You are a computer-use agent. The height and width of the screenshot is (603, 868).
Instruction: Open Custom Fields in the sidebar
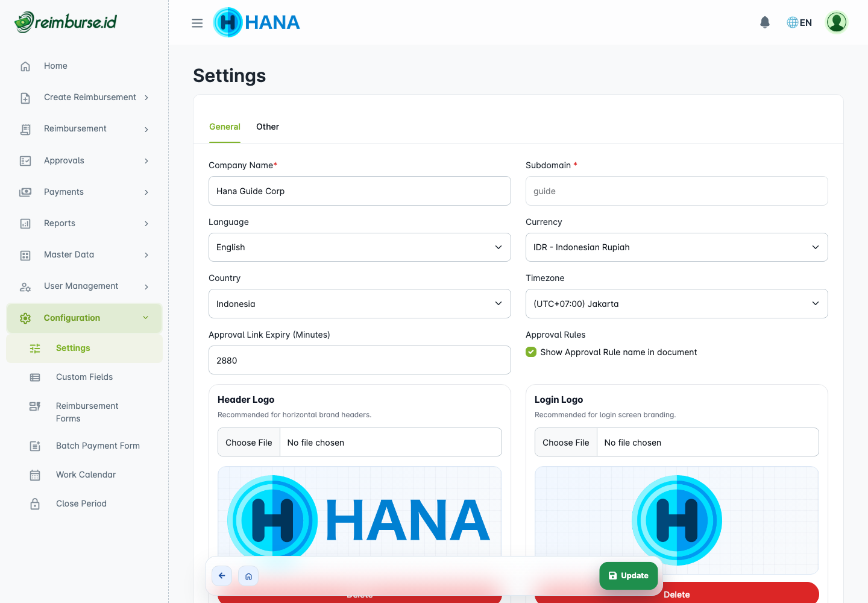84,377
